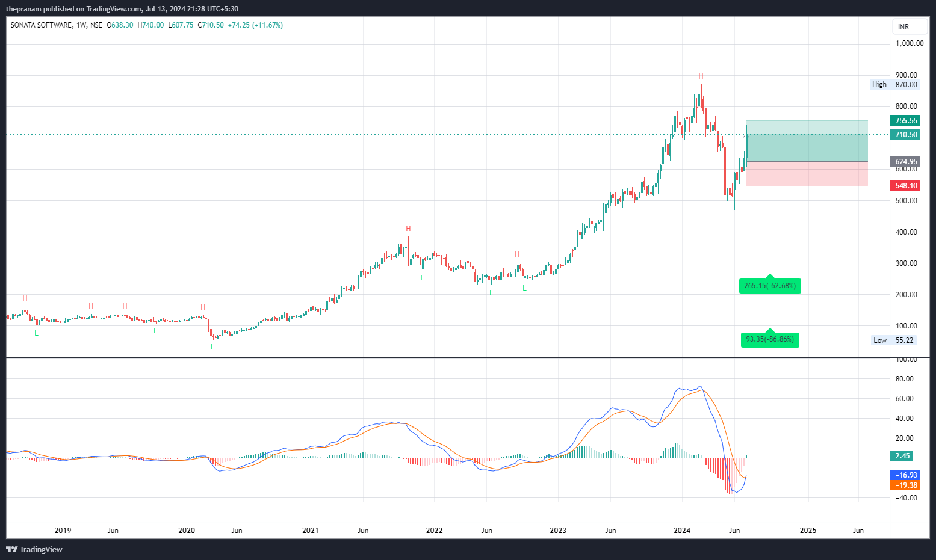Select the open value O638.30
This screenshot has height=560, width=936.
pyautogui.click(x=120, y=25)
